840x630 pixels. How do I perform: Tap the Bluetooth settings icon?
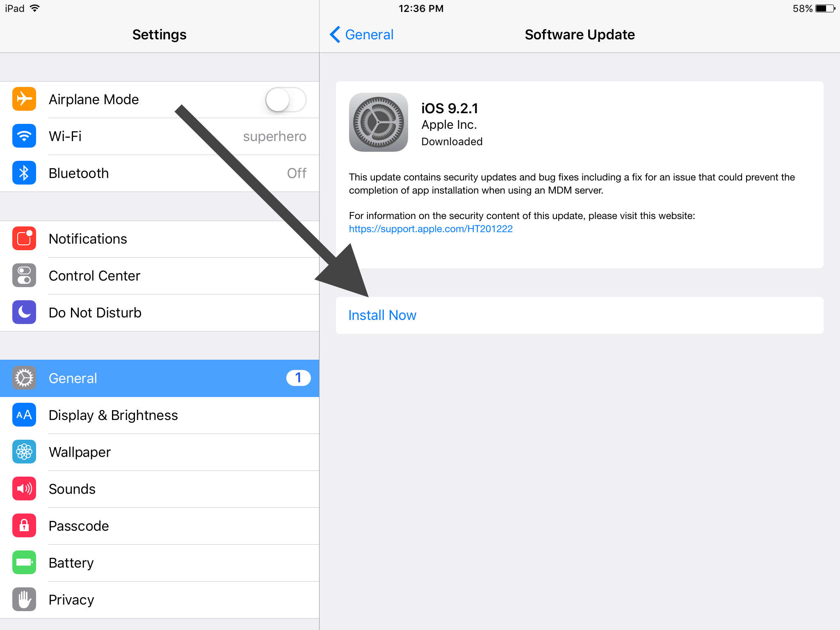[x=25, y=173]
